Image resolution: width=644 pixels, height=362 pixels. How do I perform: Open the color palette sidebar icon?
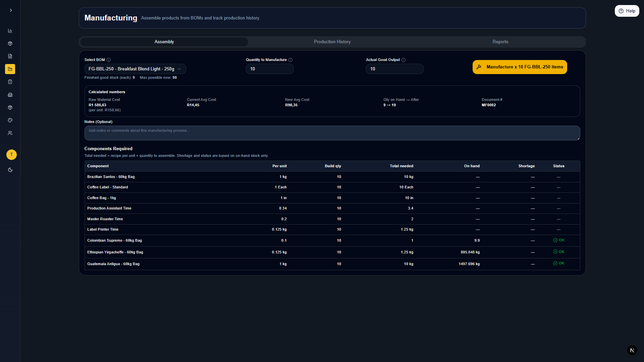(x=10, y=120)
